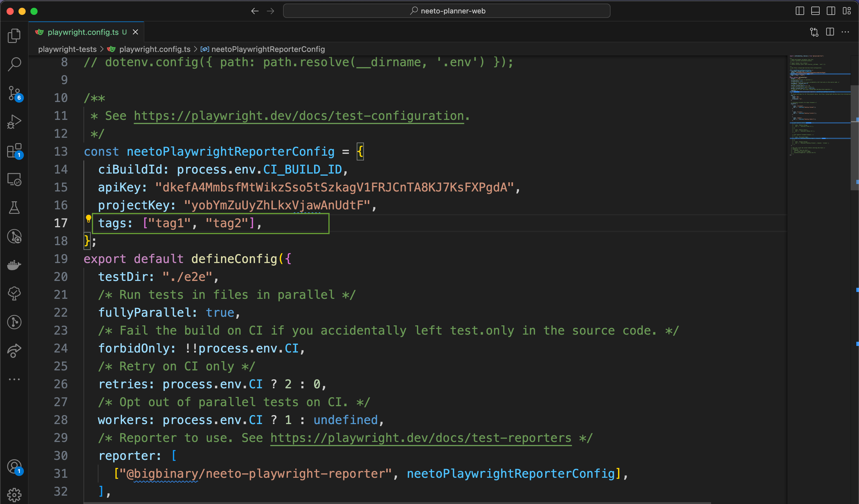Click CI_BUILD_ID on line 14
Screen dimensions: 859x504
[302, 170]
